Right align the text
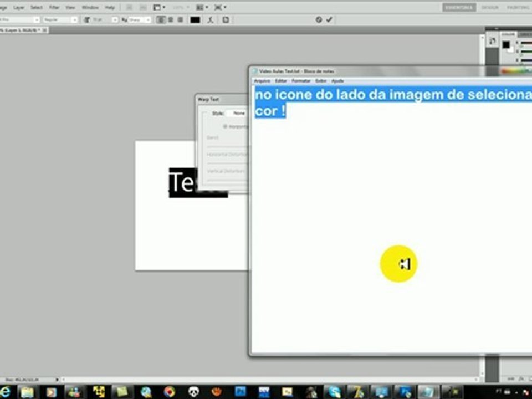This screenshot has width=532, height=399. [x=181, y=20]
